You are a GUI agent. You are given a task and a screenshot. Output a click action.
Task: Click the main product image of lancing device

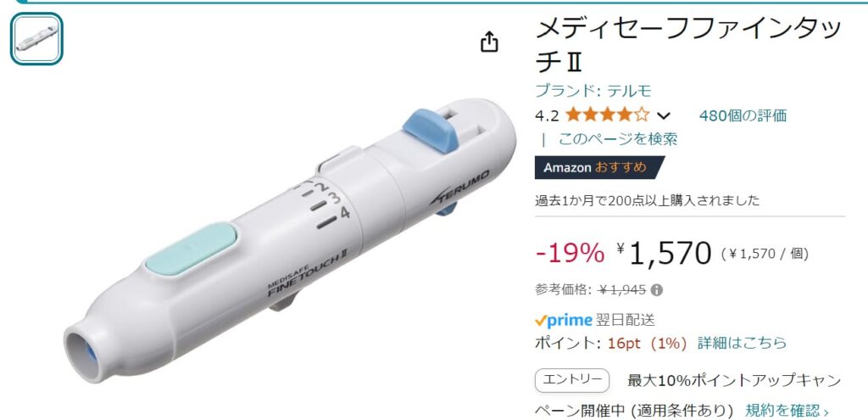(x=290, y=241)
